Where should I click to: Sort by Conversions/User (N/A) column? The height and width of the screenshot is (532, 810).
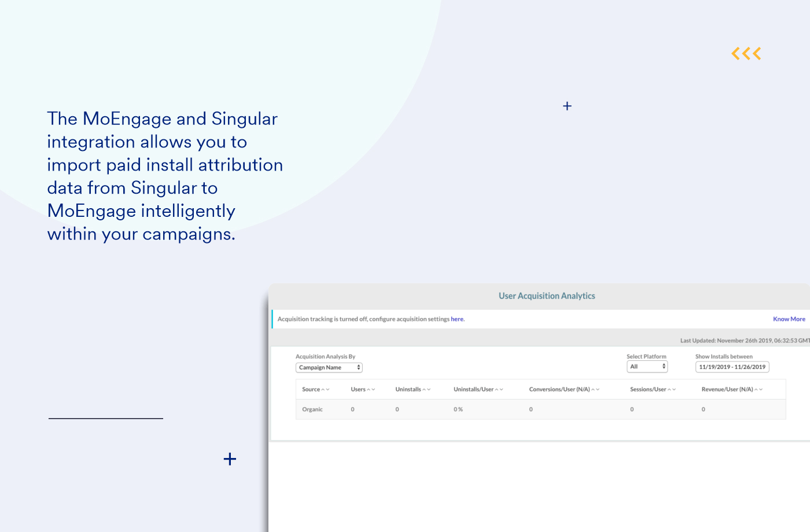564,390
